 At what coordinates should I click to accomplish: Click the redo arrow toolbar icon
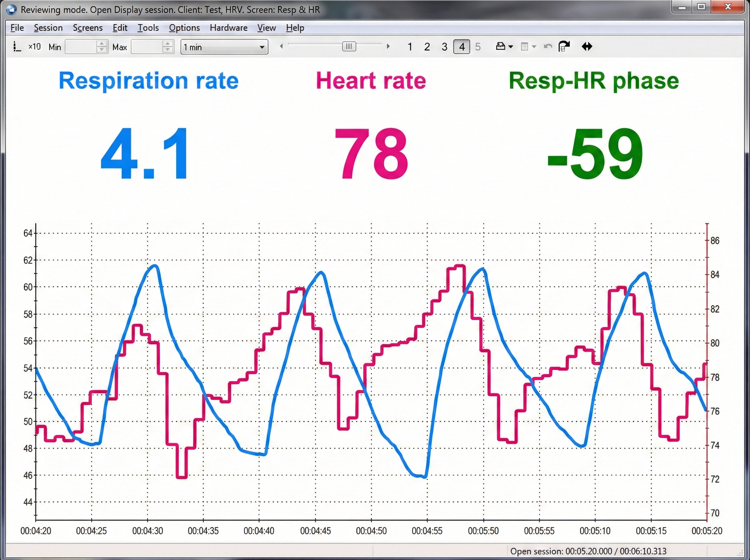[564, 47]
